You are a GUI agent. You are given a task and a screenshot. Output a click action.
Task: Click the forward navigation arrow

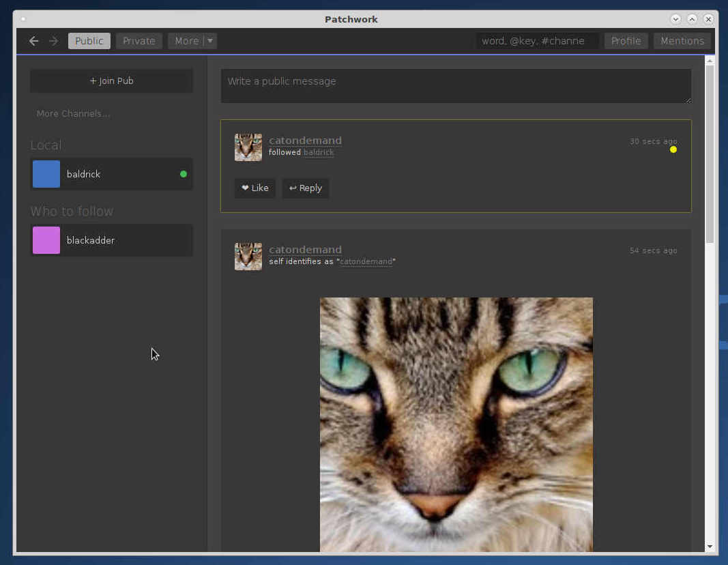pyautogui.click(x=53, y=41)
